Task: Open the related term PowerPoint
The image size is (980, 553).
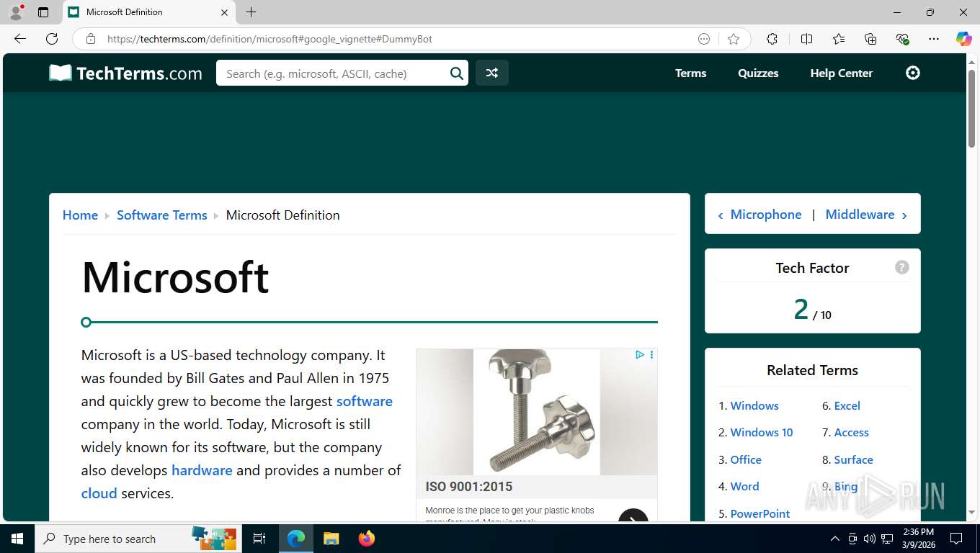Action: 760,513
